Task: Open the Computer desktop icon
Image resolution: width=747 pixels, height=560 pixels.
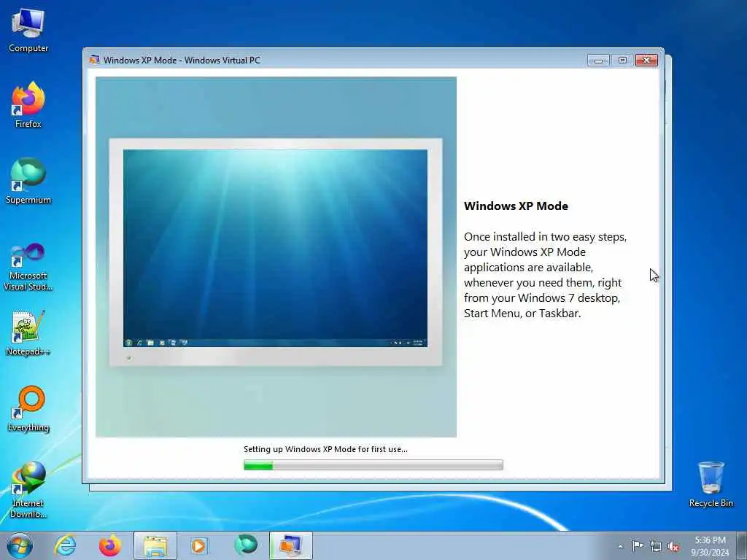Action: (28, 30)
